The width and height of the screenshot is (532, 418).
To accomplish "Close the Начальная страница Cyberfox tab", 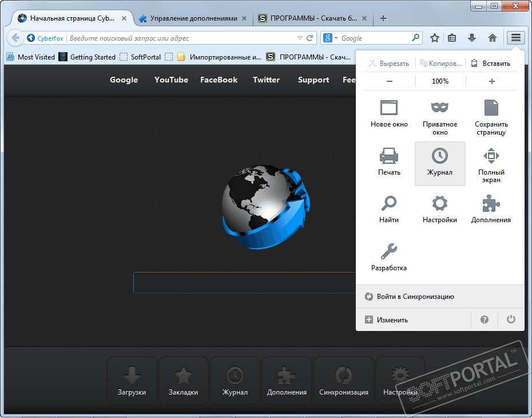I will pos(124,18).
